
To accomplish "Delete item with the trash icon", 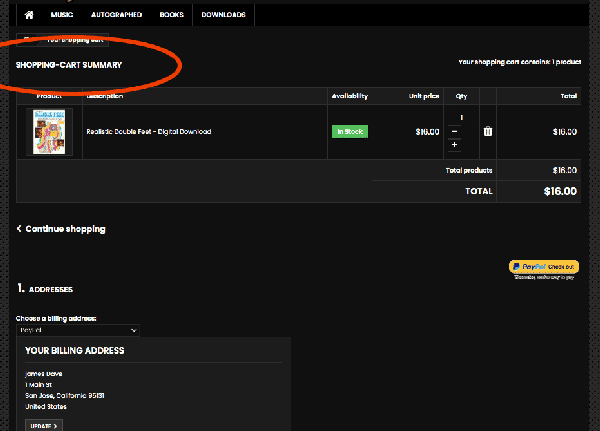I will 488,132.
